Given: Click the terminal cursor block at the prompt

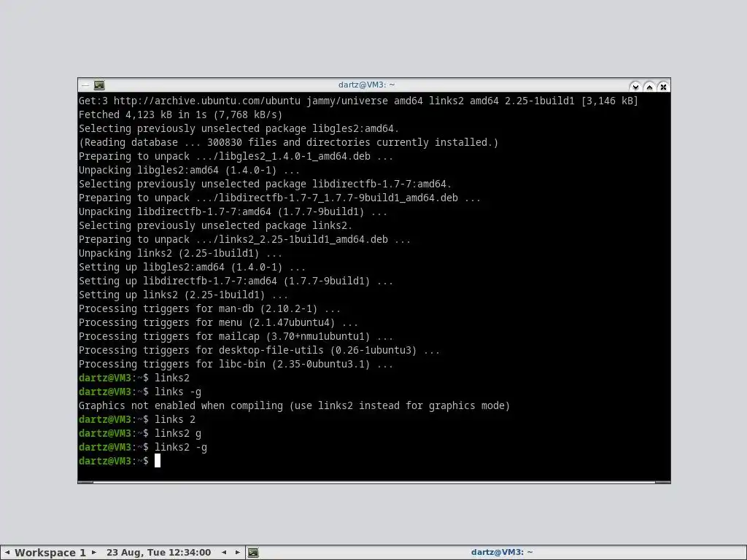Looking at the screenshot, I should tap(158, 461).
